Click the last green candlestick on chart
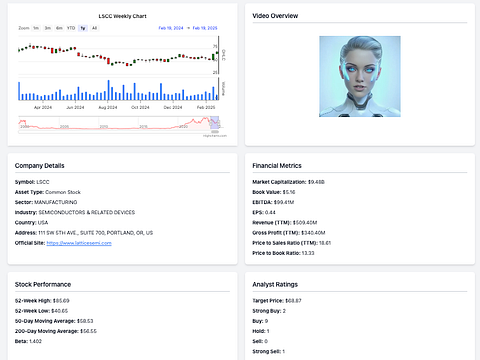The height and width of the screenshot is (360, 480). 217,52
